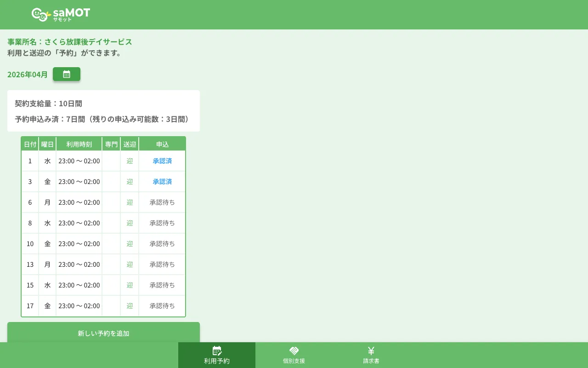Click the 迎 pickup mark for date 10
This screenshot has width=588, height=368.
pyautogui.click(x=130, y=244)
